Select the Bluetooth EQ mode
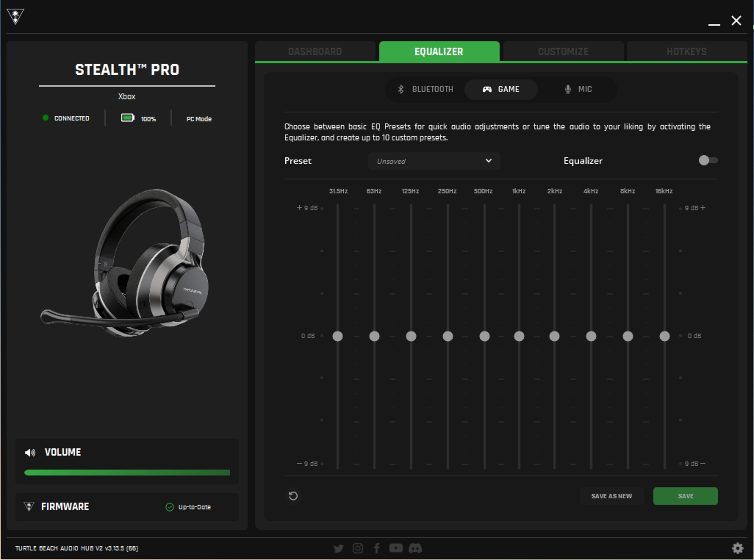This screenshot has height=560, width=754. [x=425, y=89]
